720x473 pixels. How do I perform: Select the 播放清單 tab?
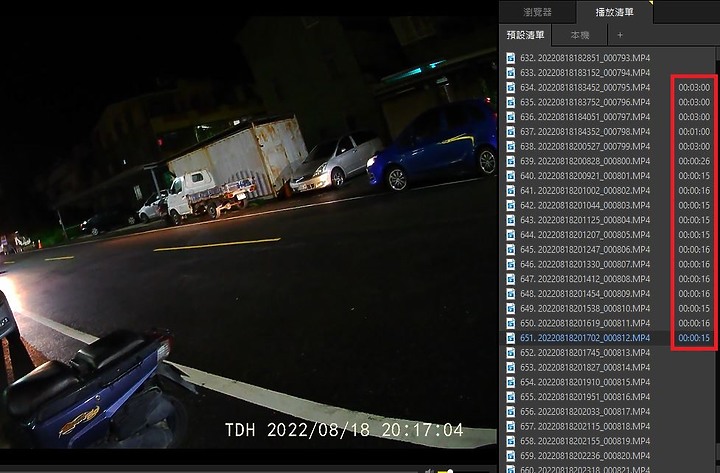point(614,12)
